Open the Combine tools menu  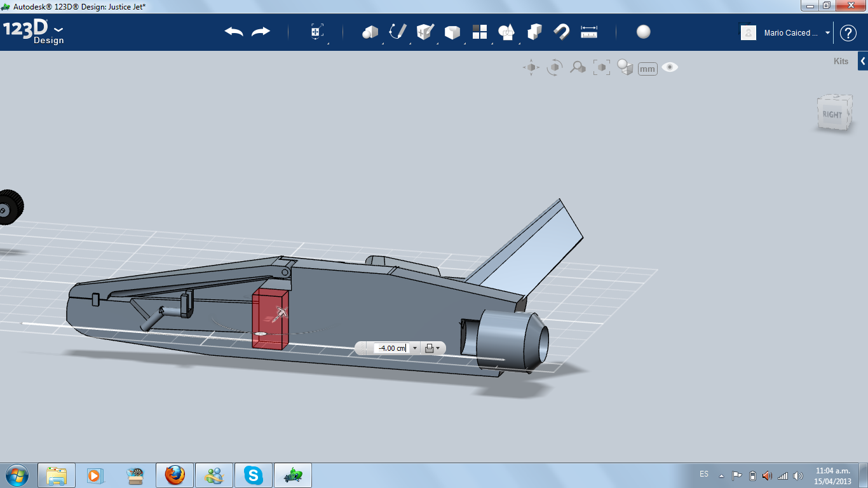coord(534,32)
